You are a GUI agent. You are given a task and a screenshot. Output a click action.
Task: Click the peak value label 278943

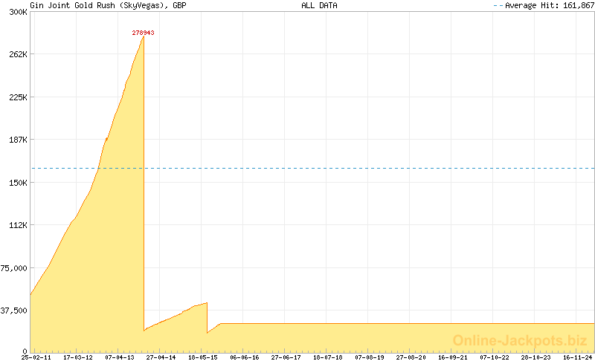click(143, 33)
